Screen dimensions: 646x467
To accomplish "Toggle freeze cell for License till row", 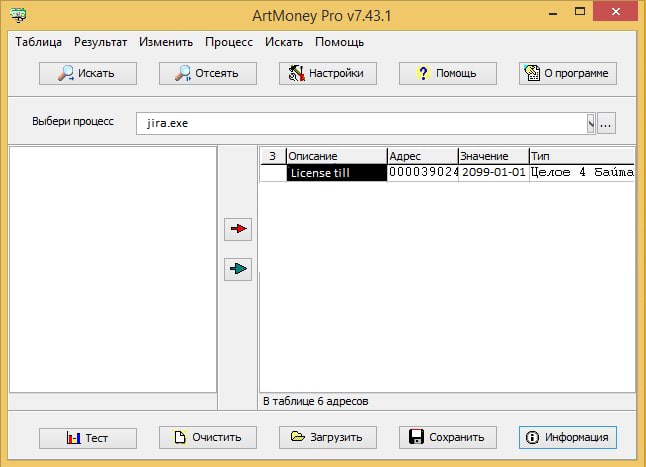I will click(273, 173).
